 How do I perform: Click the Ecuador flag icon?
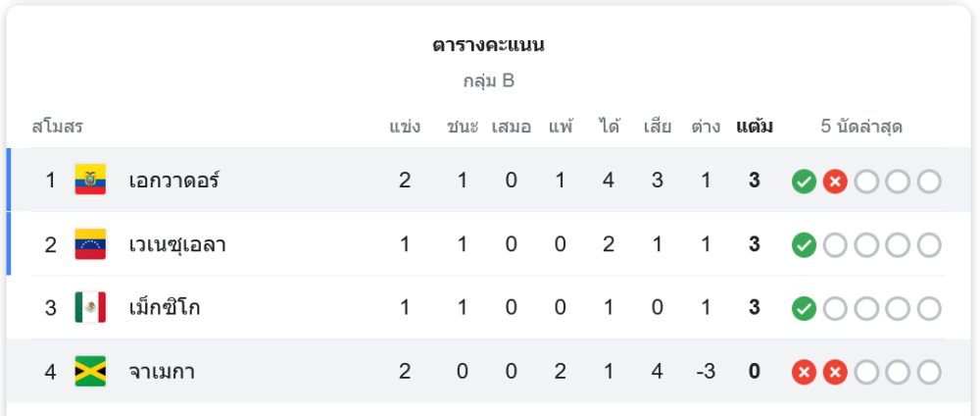click(90, 181)
